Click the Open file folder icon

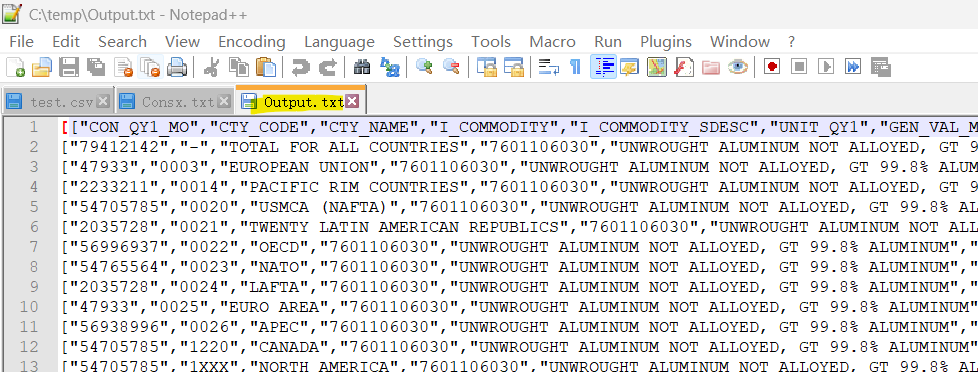click(x=42, y=67)
